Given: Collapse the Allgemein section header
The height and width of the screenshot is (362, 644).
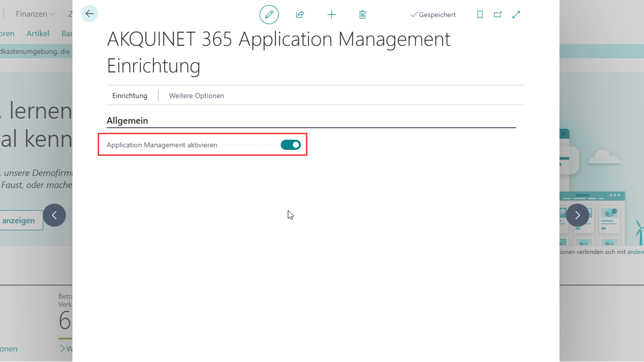Looking at the screenshot, I should pyautogui.click(x=127, y=121).
